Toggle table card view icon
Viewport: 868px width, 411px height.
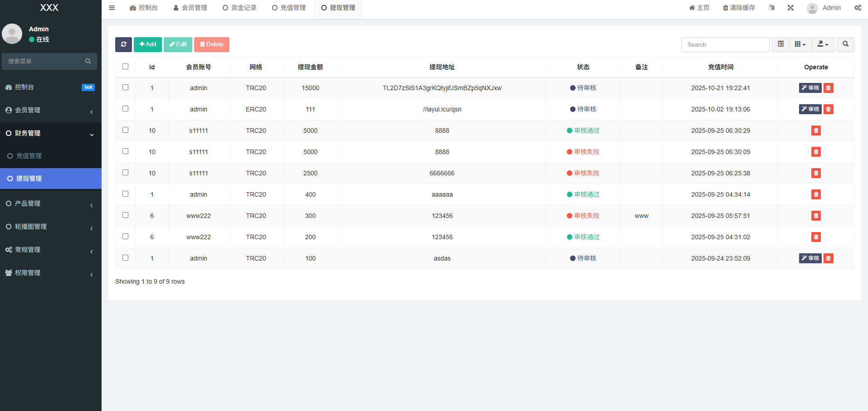[780, 44]
